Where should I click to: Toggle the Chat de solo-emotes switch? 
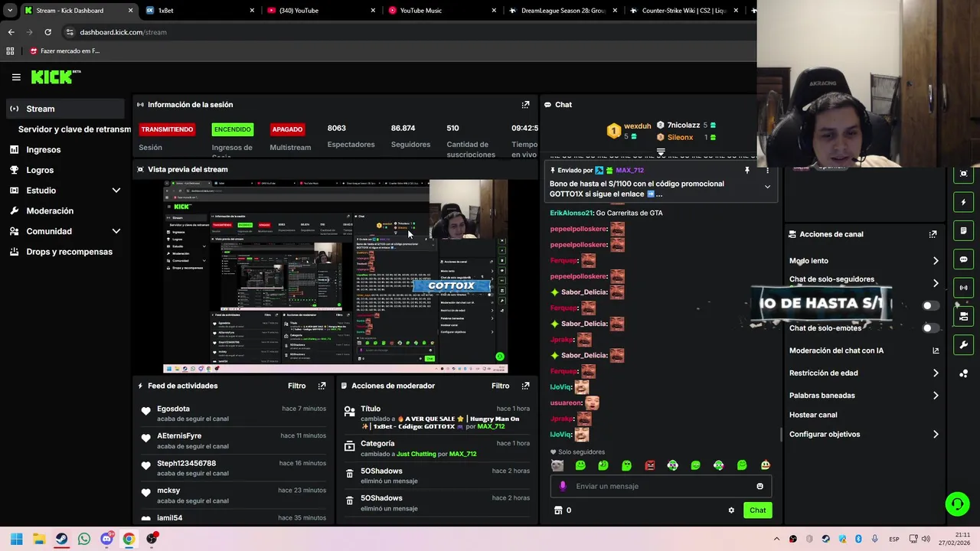tap(930, 328)
